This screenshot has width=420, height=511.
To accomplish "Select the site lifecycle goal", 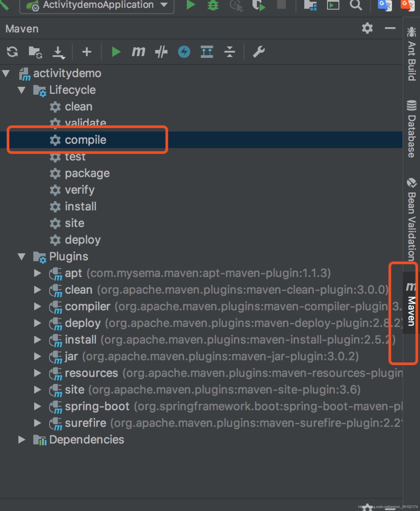I will tap(201, 223).
